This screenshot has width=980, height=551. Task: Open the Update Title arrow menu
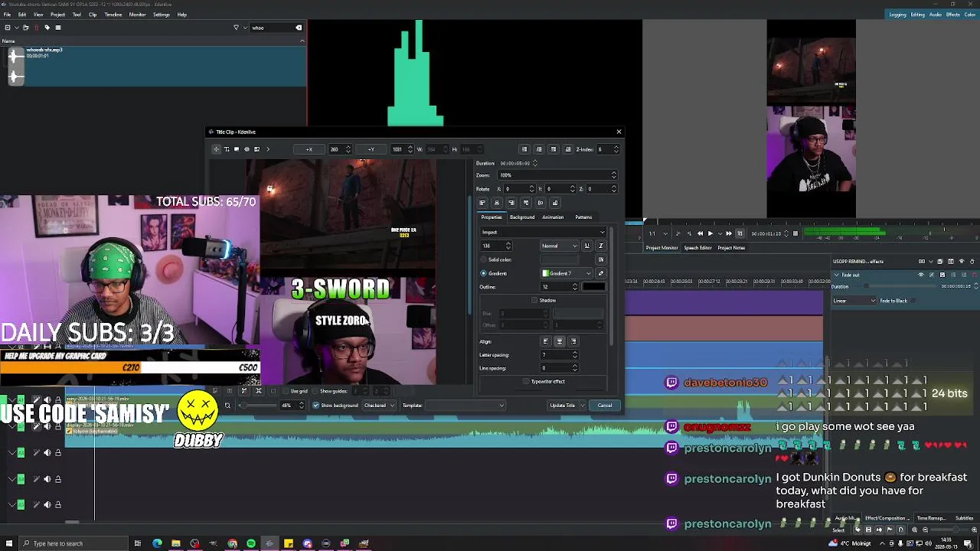click(582, 406)
